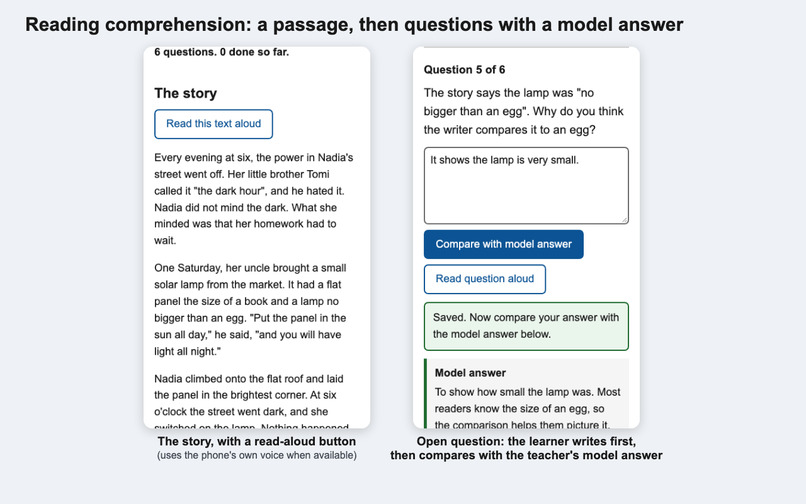This screenshot has width=806, height=504.
Task: Click the "6 questions. 0 done so far" status
Action: 222,52
